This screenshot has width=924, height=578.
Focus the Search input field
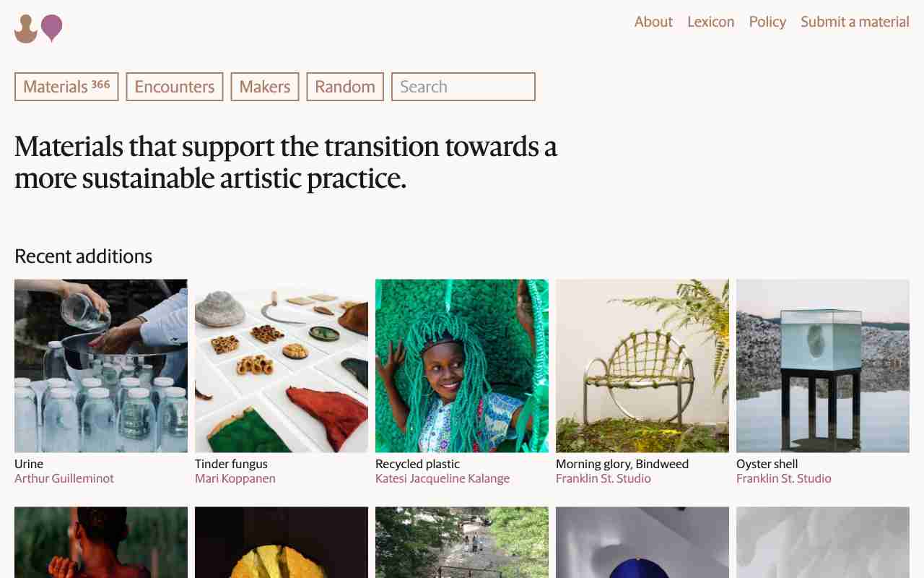click(x=463, y=87)
